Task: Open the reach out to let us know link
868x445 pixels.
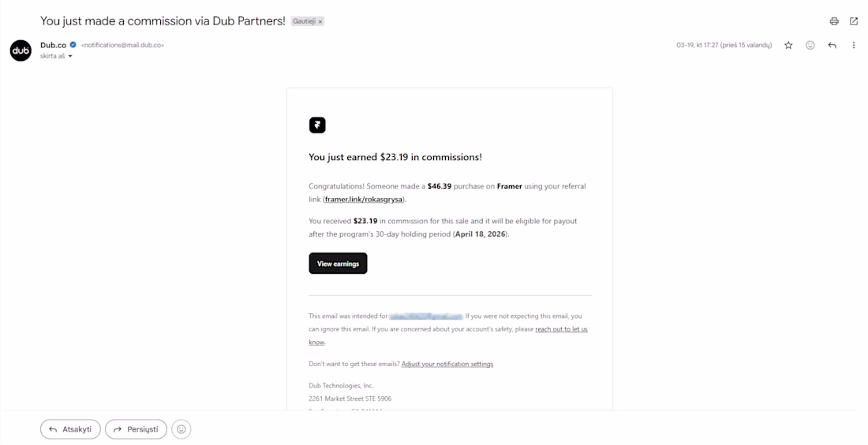Action: 561,329
